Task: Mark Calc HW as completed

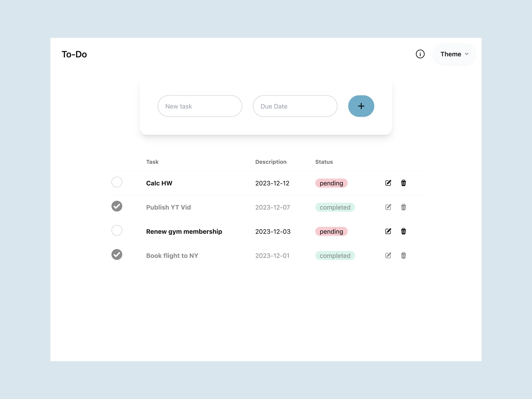Action: pyautogui.click(x=117, y=182)
